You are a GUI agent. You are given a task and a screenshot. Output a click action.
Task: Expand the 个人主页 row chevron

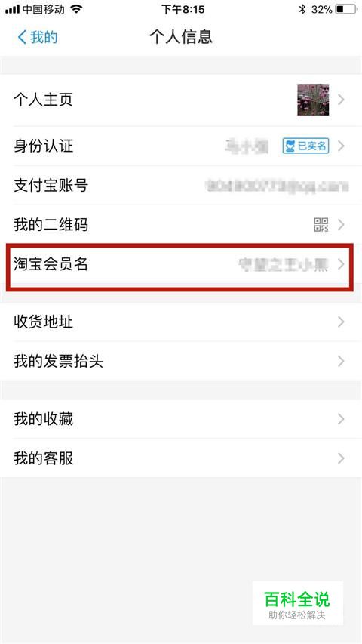341,100
